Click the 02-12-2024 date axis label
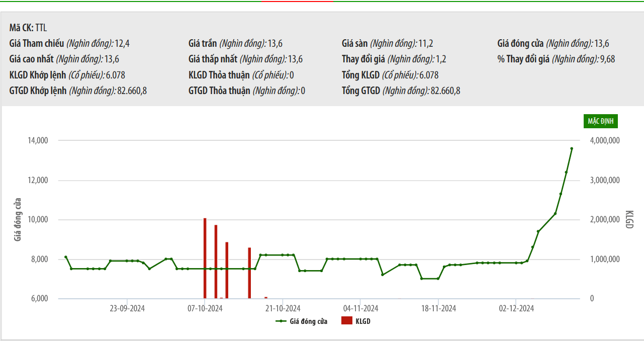 click(516, 308)
